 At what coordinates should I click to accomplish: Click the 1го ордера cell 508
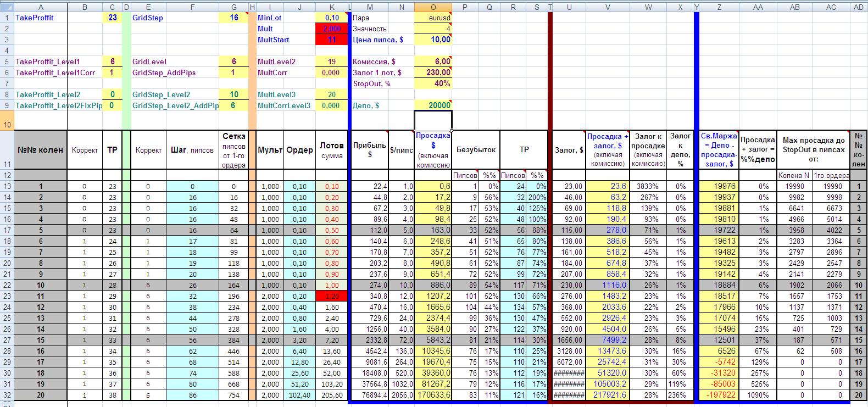pos(831,351)
